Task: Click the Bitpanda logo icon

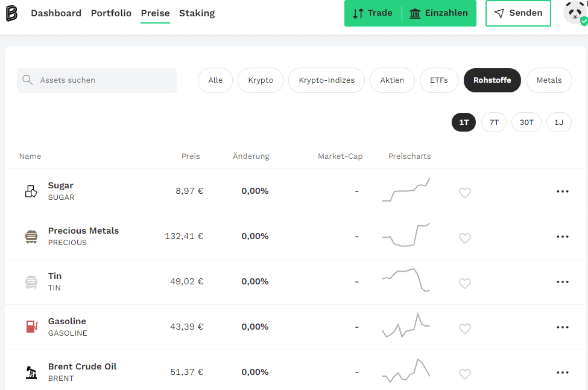Action: tap(11, 13)
